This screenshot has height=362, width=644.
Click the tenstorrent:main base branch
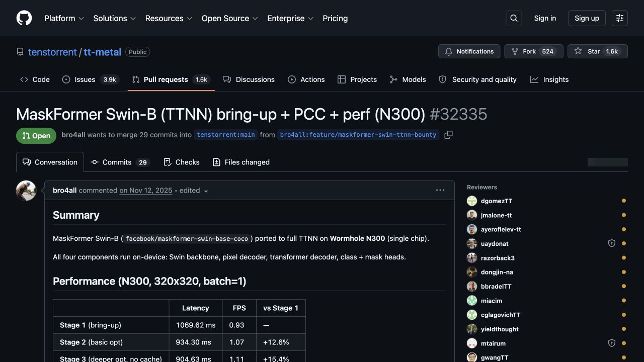(x=226, y=135)
